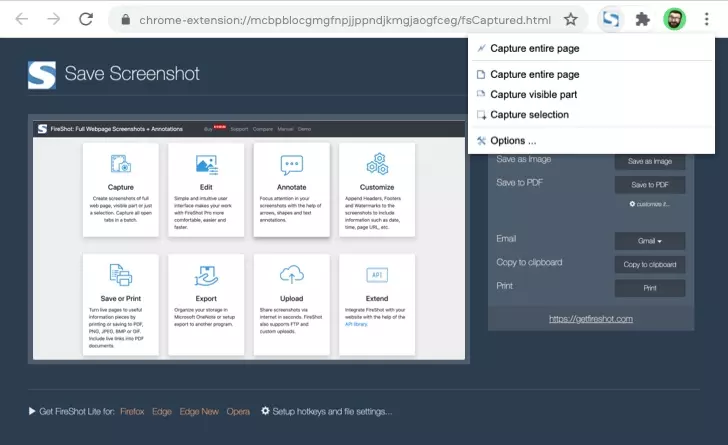Viewport: 728px width, 445px height.
Task: Open the Chrome profile avatar
Action: coord(674,20)
